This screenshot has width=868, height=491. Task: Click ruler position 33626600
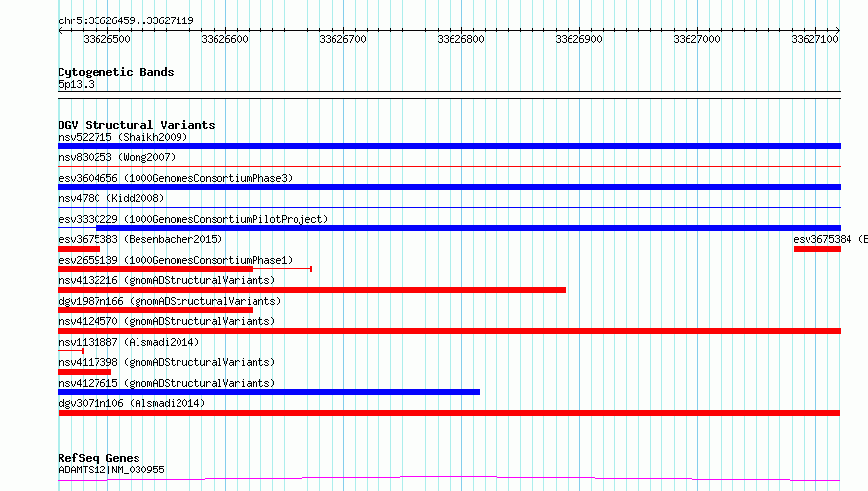[224, 39]
